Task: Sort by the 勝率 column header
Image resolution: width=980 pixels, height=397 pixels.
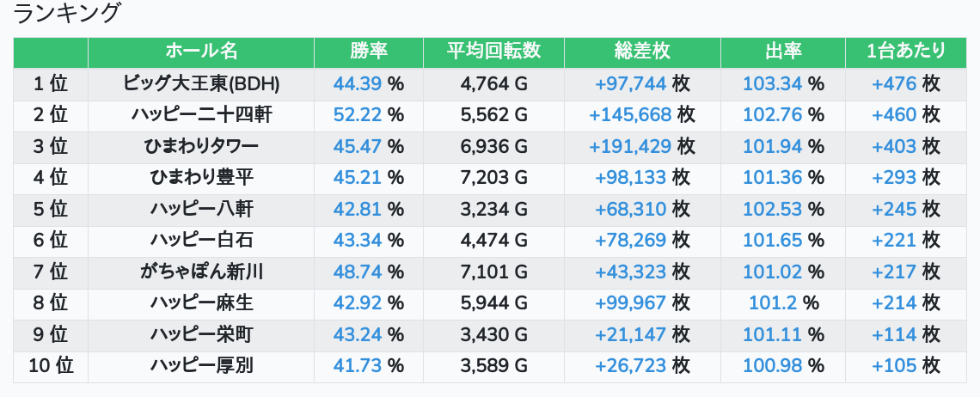Action: click(369, 52)
